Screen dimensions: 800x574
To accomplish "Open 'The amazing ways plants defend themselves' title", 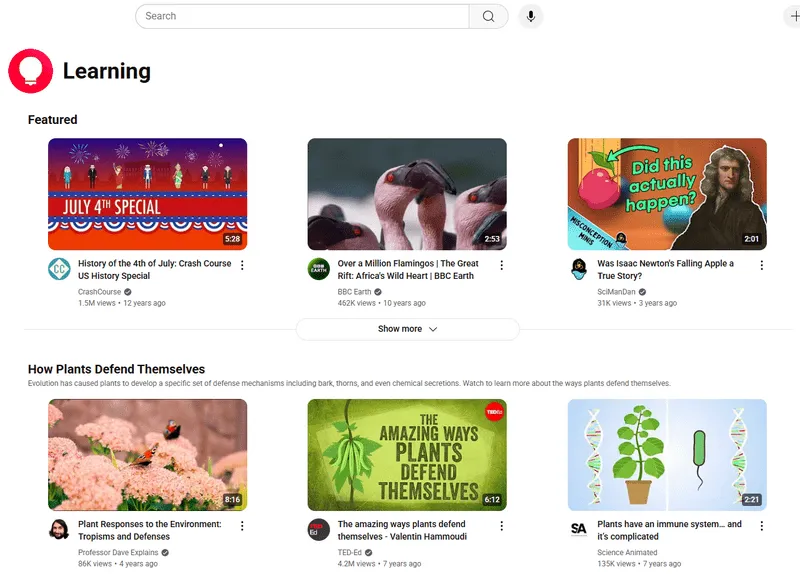I will (x=402, y=530).
